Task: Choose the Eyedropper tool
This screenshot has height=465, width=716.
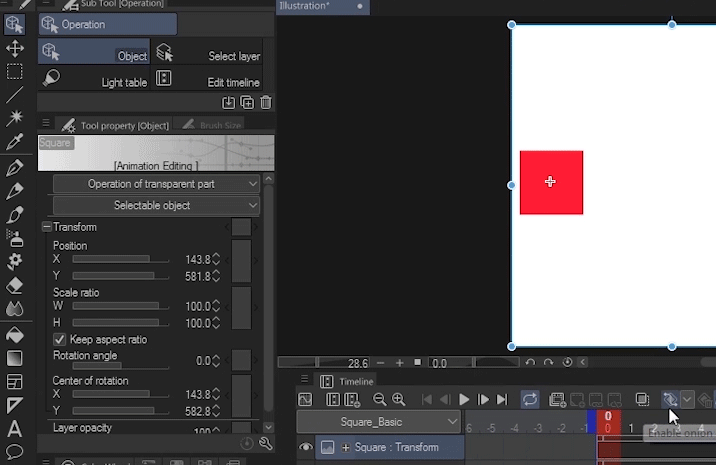Action: (15, 142)
